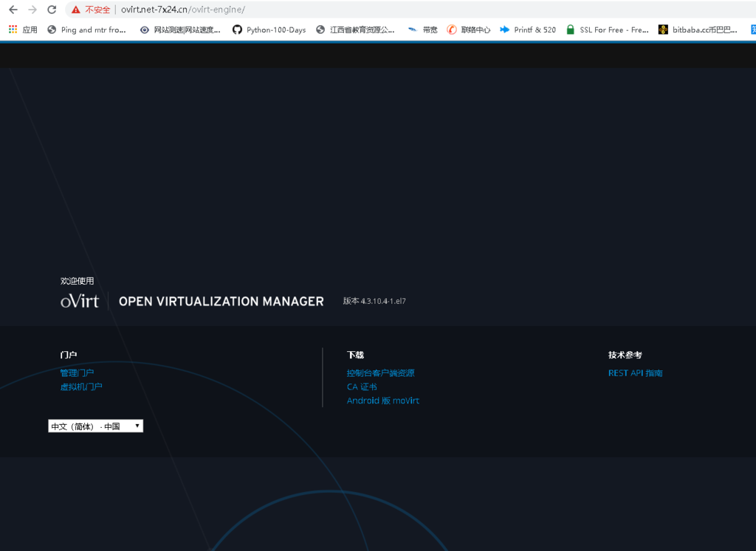Open the 网站测速 bookmark
Viewport: 756px width, 551px height.
pos(180,30)
